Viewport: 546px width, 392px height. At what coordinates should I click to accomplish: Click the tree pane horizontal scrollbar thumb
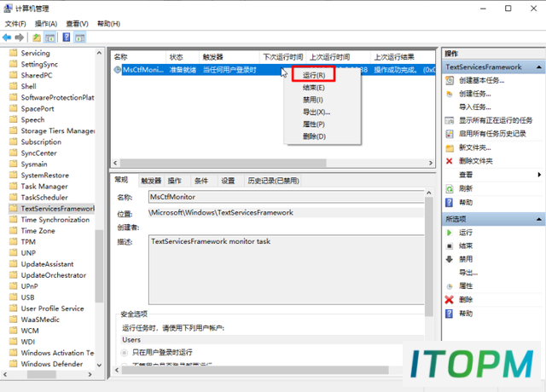[42, 375]
